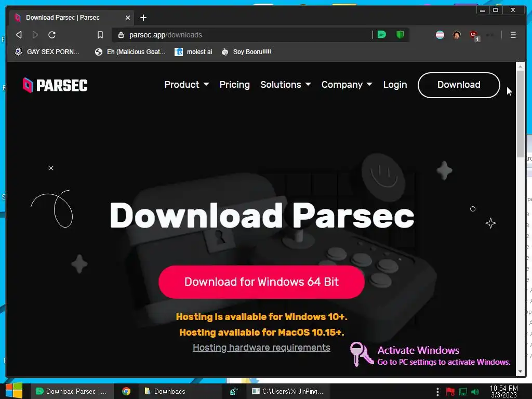Switch to Download Parsec taskbar item

(72, 391)
